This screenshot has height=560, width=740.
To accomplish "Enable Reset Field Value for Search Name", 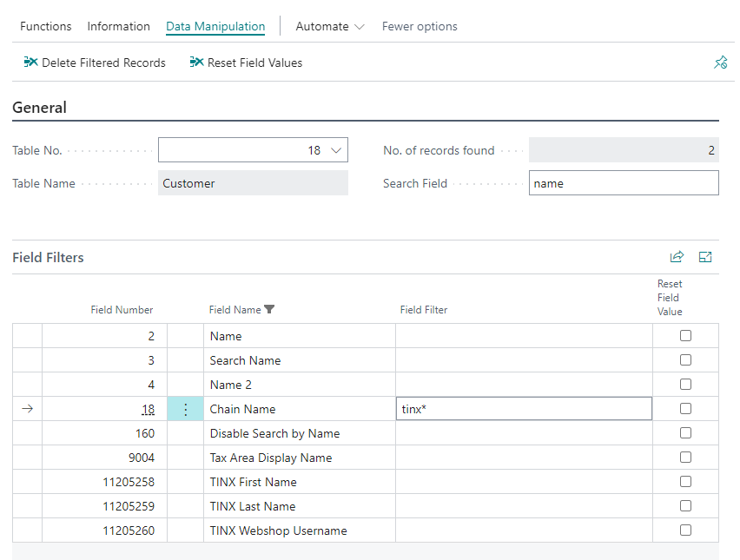I will 685,360.
